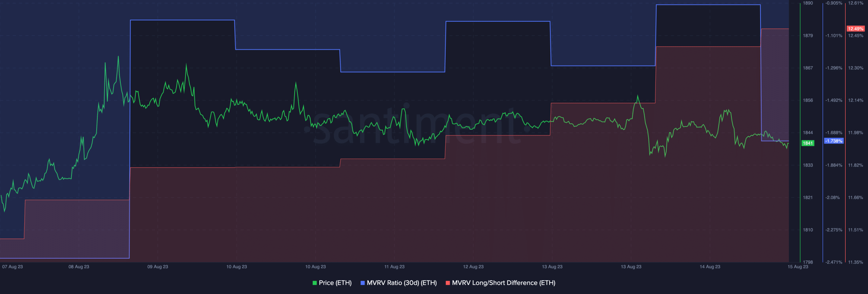Click the 1879 price axis value
This screenshot has height=294, width=868.
808,36
